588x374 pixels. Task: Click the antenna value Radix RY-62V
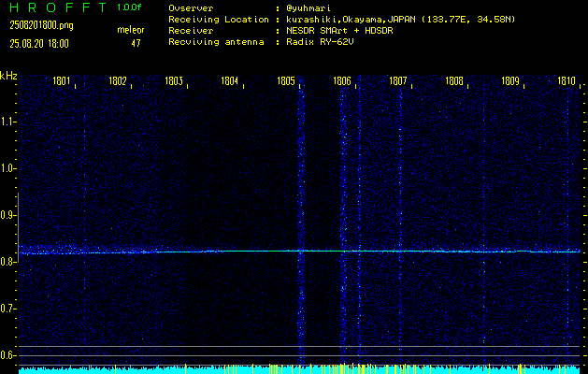321,42
